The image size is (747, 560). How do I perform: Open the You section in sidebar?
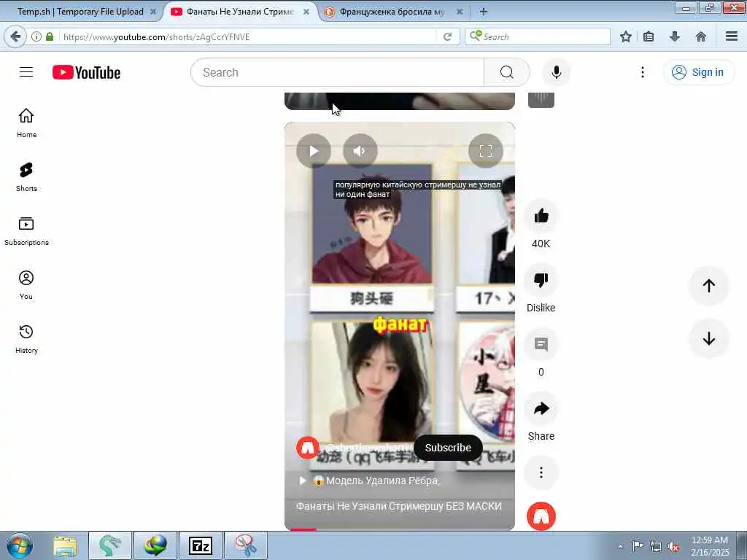pyautogui.click(x=26, y=285)
